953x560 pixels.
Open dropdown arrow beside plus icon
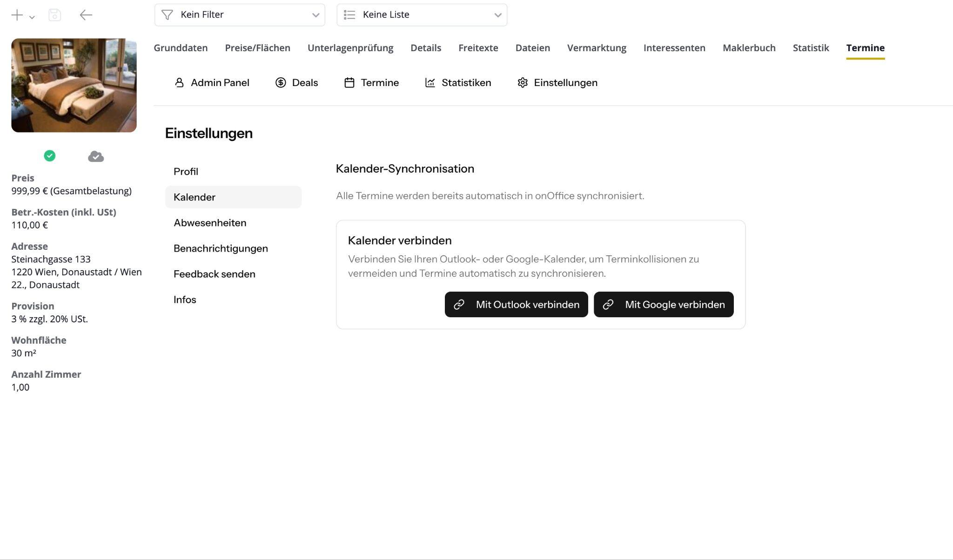click(x=32, y=17)
